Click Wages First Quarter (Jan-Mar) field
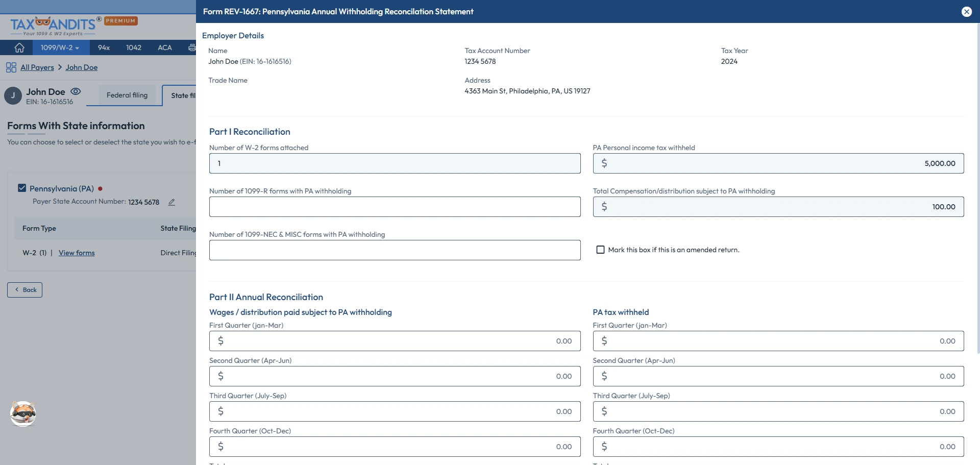The width and height of the screenshot is (980, 465). [x=395, y=341]
